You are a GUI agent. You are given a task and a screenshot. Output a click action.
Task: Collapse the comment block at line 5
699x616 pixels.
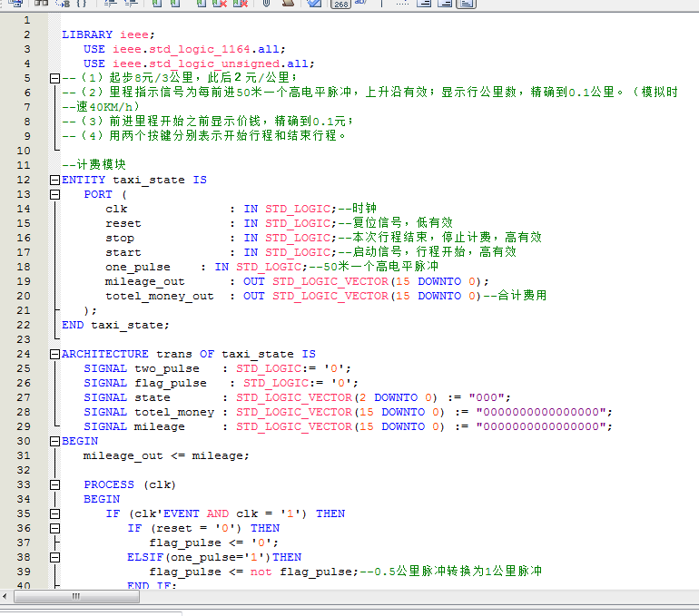(x=54, y=79)
